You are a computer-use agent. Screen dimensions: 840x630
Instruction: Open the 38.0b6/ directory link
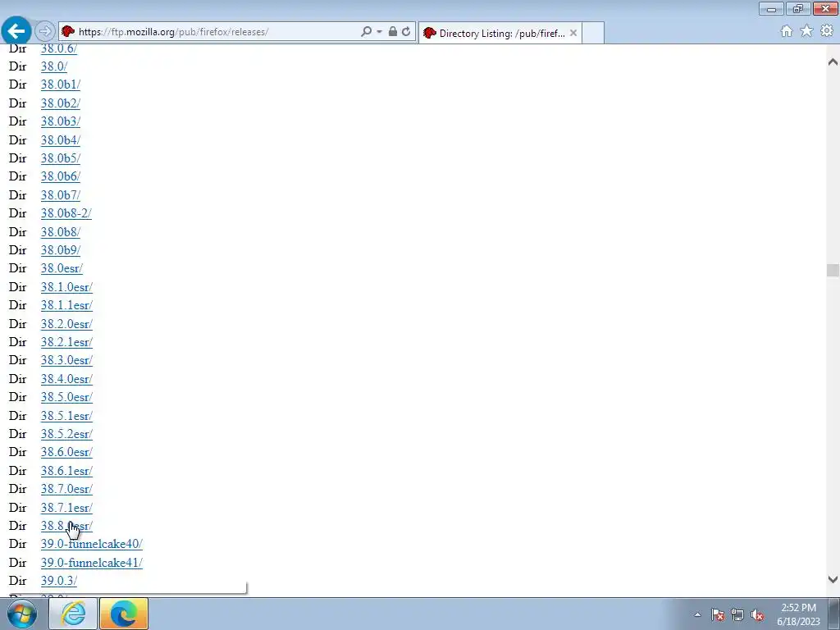click(x=61, y=177)
